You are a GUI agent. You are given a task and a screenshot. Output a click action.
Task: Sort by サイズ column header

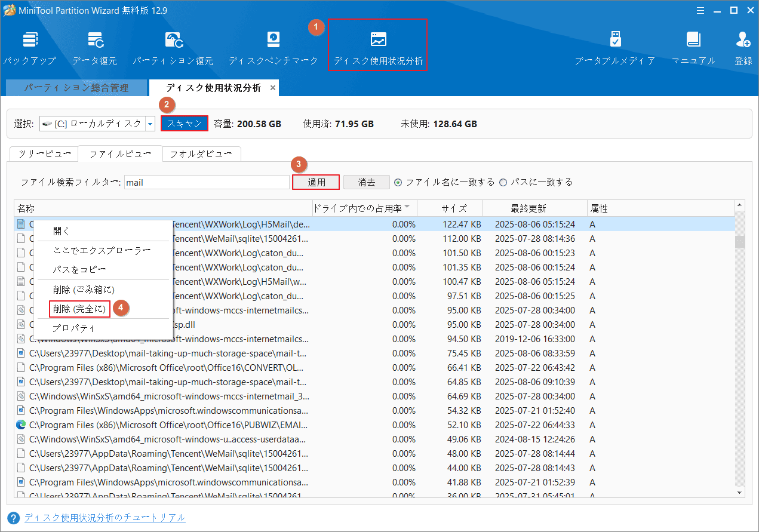pyautogui.click(x=450, y=208)
